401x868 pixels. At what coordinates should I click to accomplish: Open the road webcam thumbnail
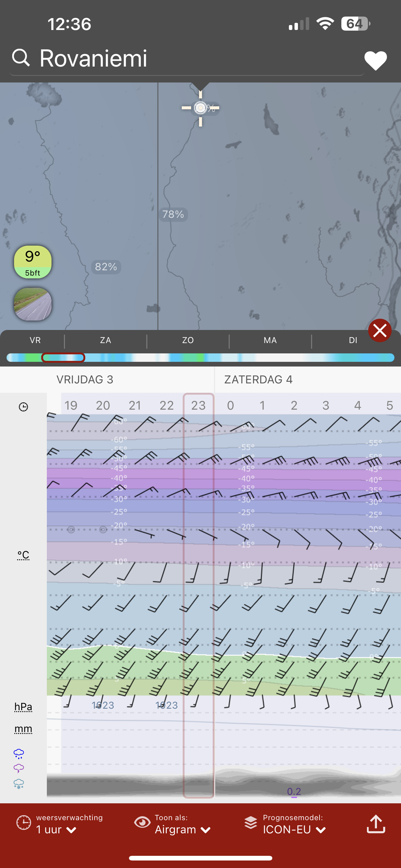pos(33,304)
